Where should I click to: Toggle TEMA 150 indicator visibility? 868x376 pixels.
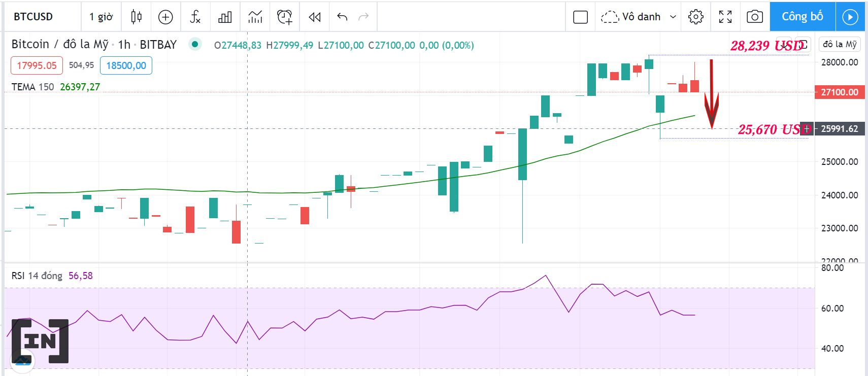point(33,87)
